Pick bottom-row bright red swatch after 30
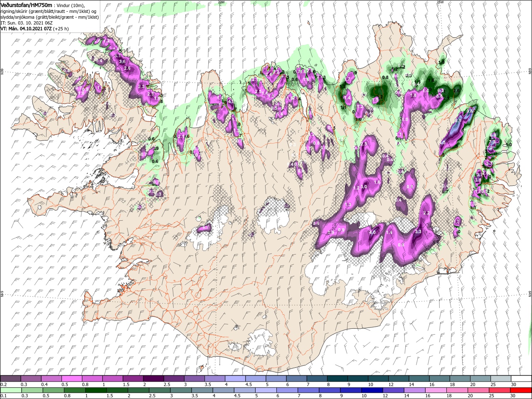532x399 pixels. click(522, 390)
